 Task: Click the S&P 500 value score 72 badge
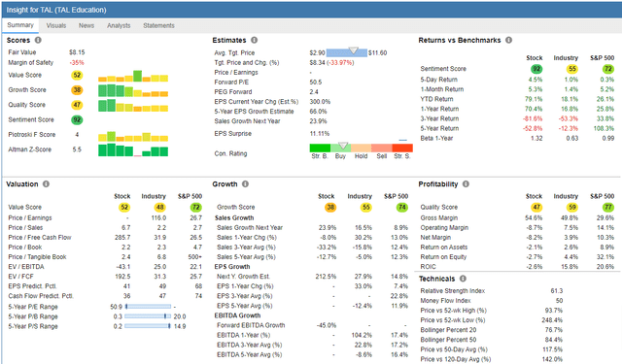pyautogui.click(x=196, y=207)
